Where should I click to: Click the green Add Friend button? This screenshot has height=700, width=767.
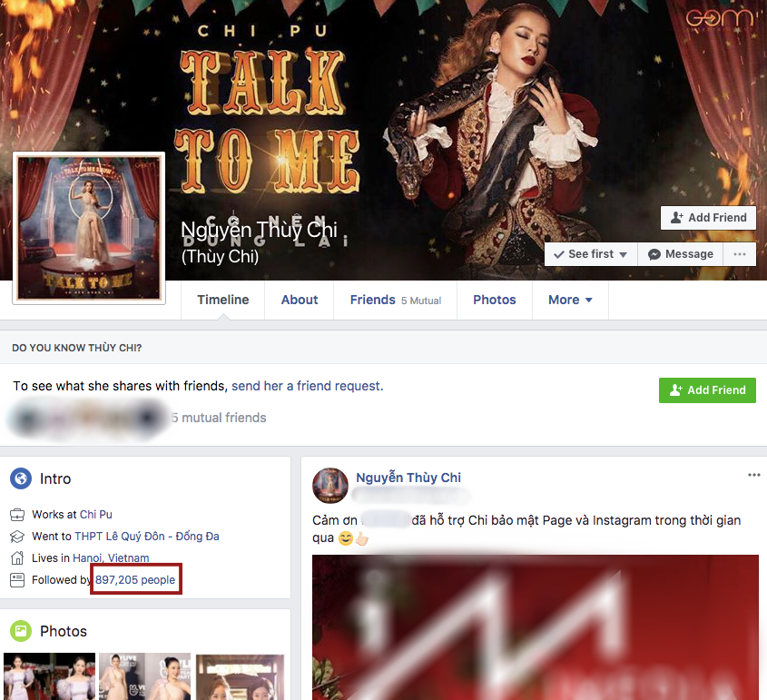[707, 390]
